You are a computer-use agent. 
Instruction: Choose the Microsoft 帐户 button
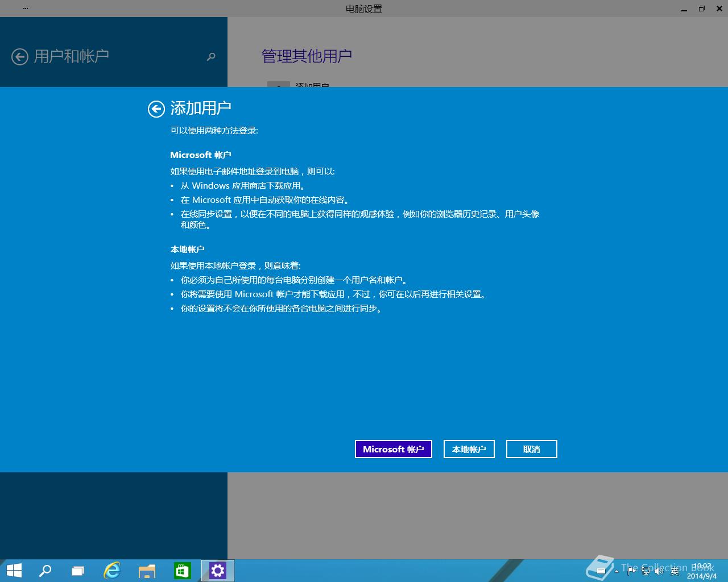point(394,449)
